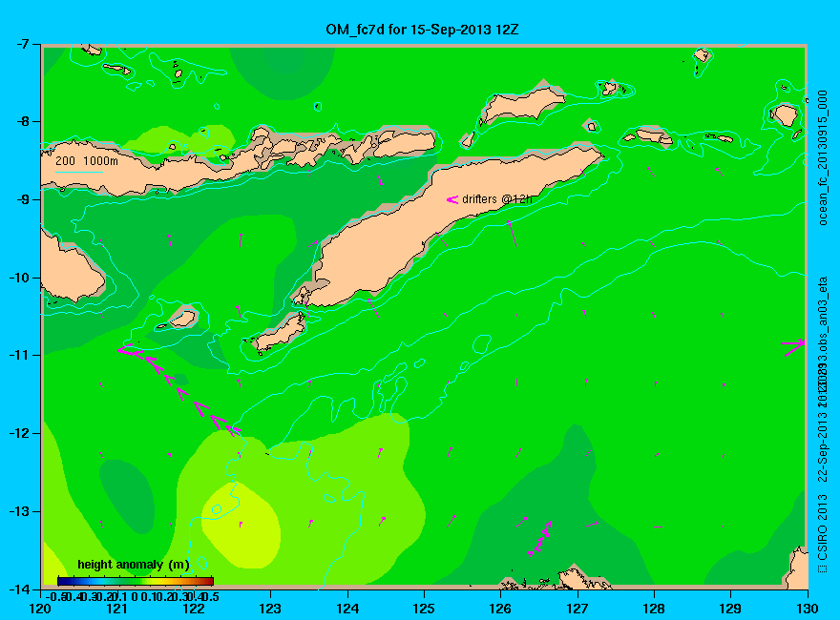Click the title "OM_fc7d for 15-Sep-2013 12Z"
The image size is (840, 620).
coord(422,30)
